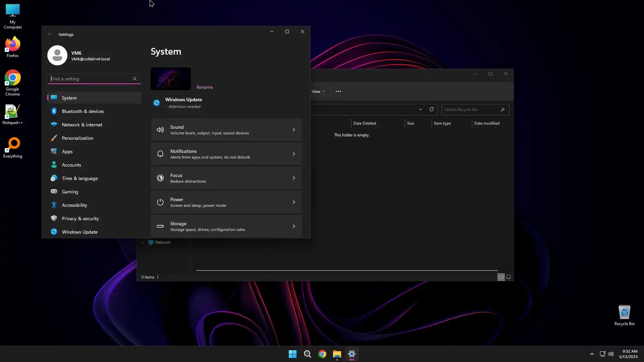This screenshot has width=644, height=362.
Task: Open Privacy & security settings
Action: [x=80, y=219]
